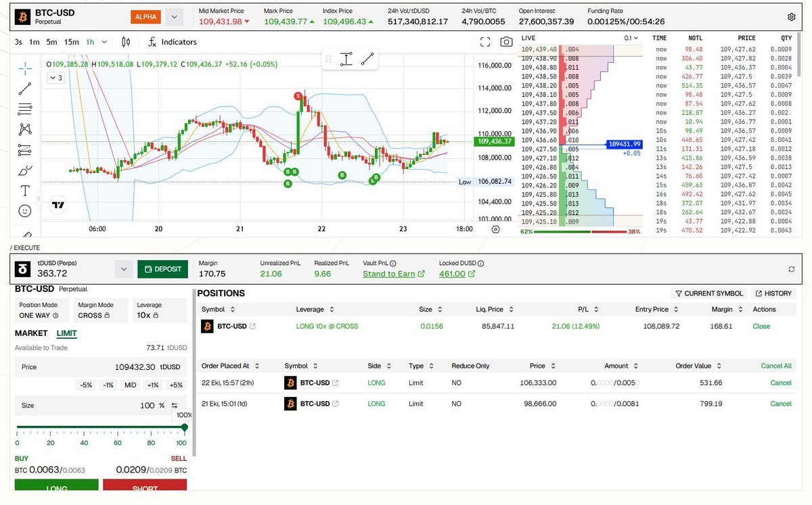The width and height of the screenshot is (812, 505).
Task: Toggle CURRENT SYMBOL filter
Action: [x=709, y=293]
